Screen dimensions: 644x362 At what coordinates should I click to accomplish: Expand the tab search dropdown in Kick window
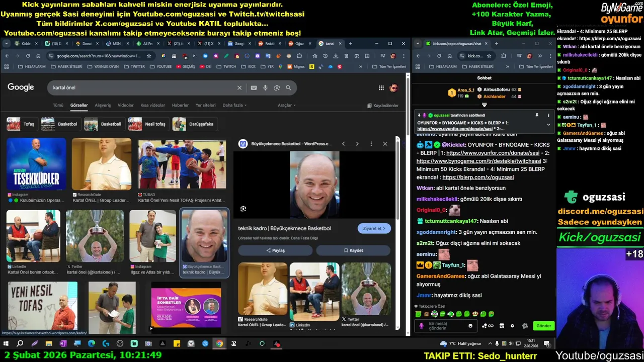click(x=418, y=44)
